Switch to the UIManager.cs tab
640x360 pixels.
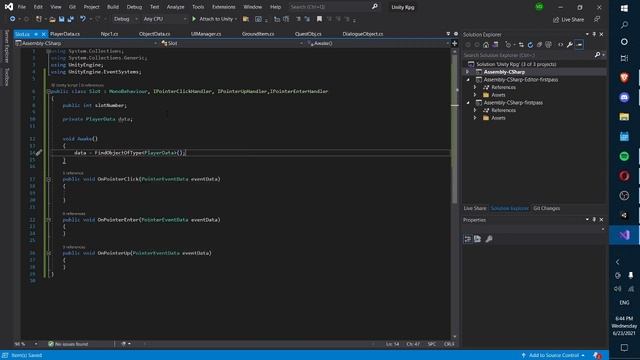point(206,34)
